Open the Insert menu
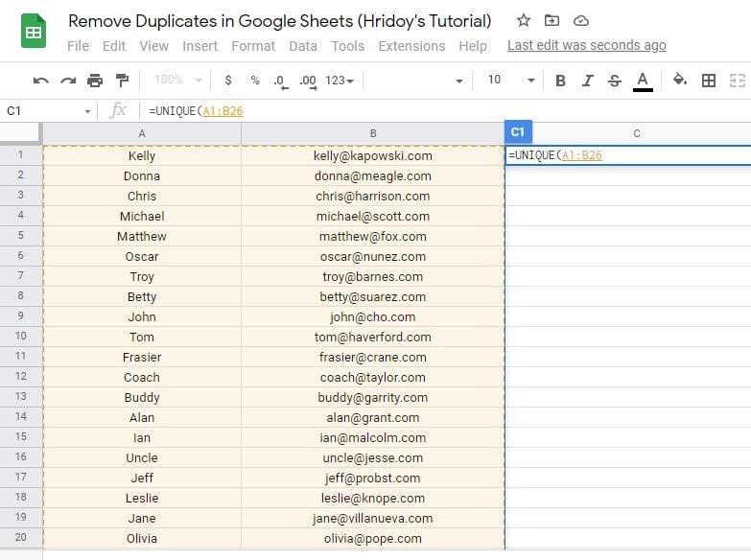Screen dimensions: 751x560 click(199, 46)
